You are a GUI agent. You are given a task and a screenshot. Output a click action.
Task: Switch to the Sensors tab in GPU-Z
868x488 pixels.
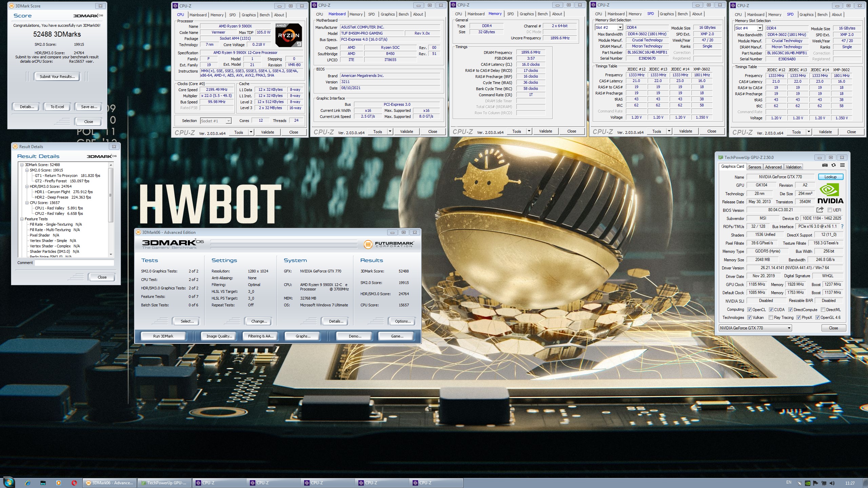pos(754,167)
